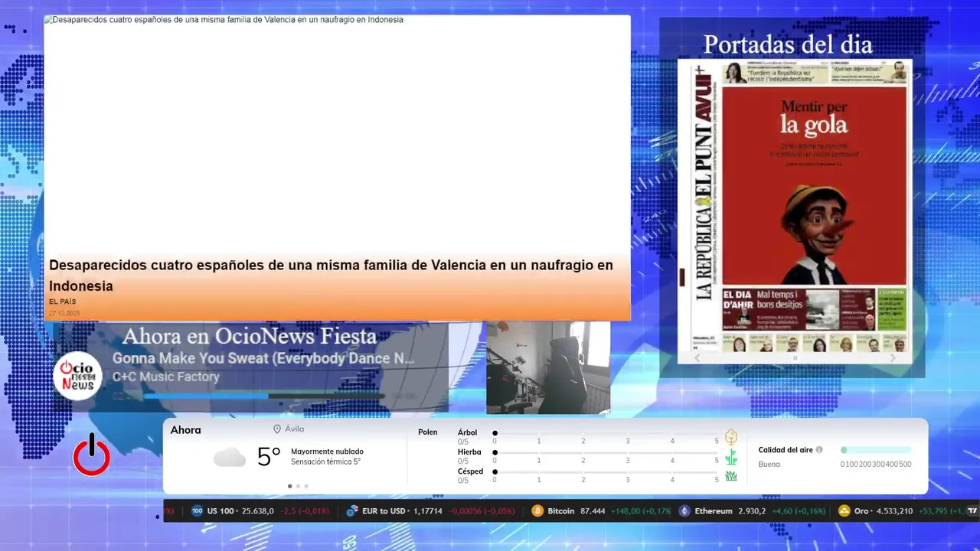The height and width of the screenshot is (551, 980).
Task: Open the Indonesia shipwreck news headline
Action: [x=331, y=275]
